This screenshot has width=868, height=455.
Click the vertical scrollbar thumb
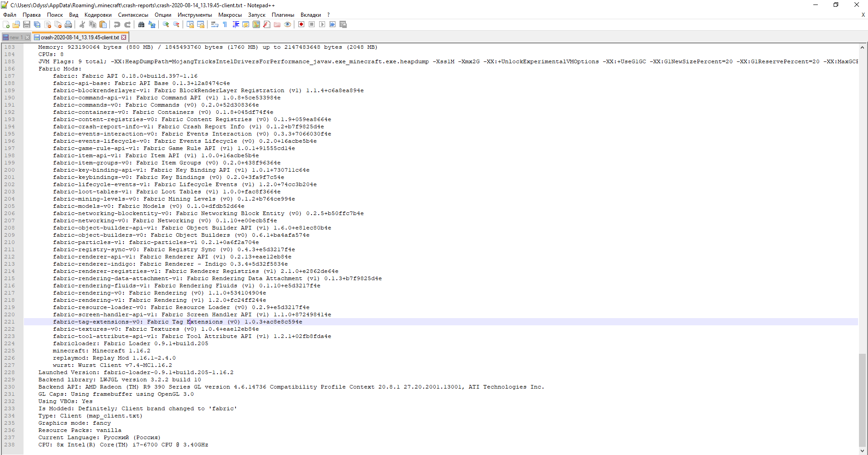pyautogui.click(x=863, y=399)
